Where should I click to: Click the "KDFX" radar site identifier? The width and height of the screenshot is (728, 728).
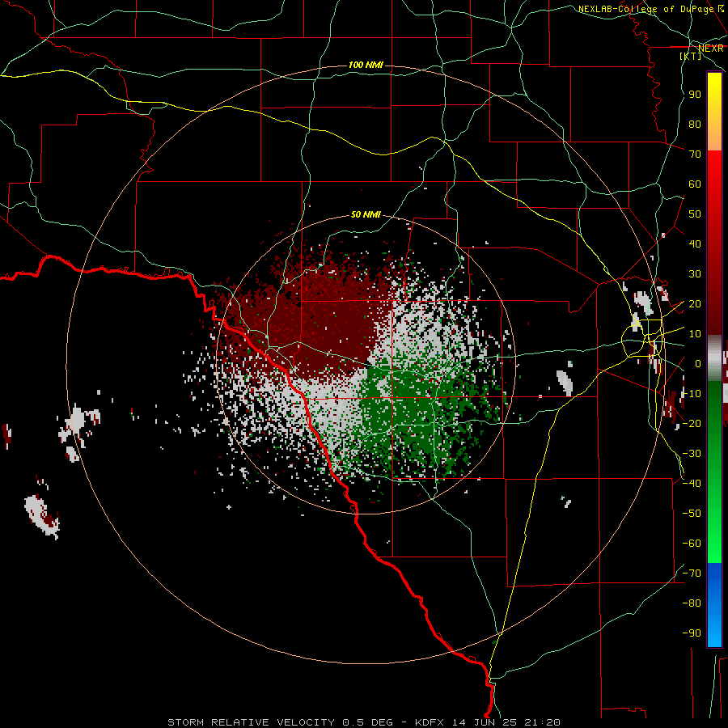pyautogui.click(x=430, y=722)
